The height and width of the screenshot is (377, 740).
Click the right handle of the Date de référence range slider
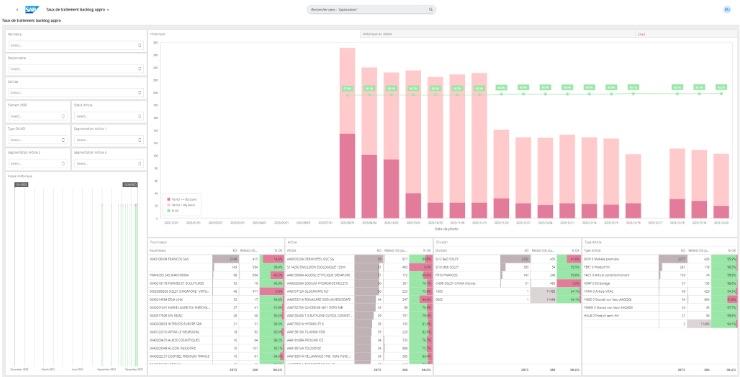(130, 184)
